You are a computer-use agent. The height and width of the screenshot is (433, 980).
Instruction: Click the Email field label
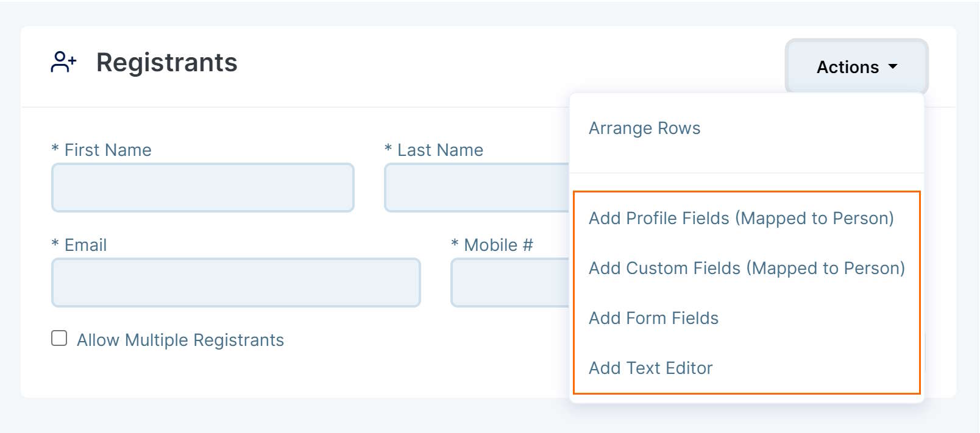(85, 245)
